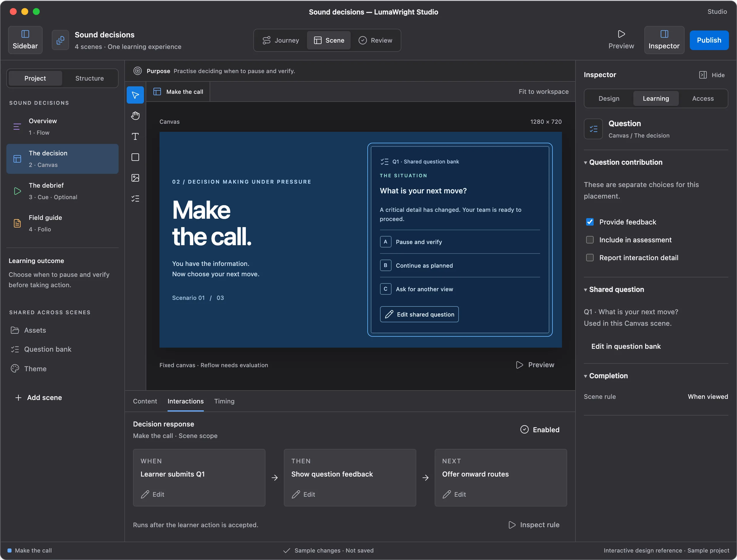Open the Content tab
The image size is (737, 560).
point(145,401)
